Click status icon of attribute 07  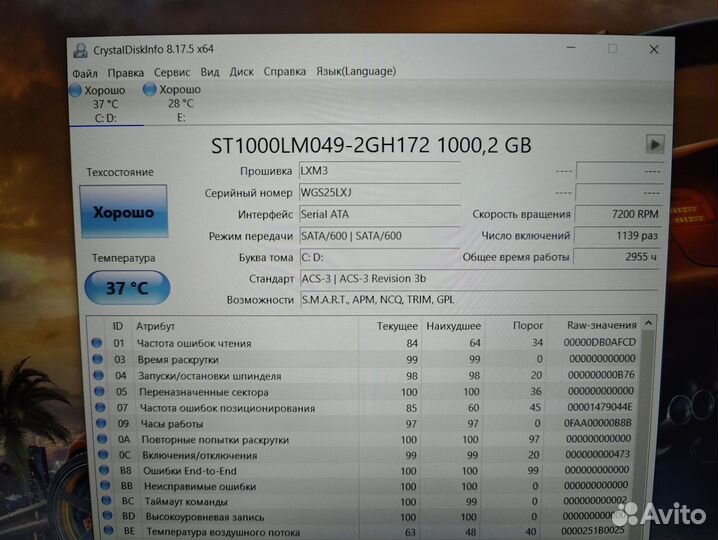(x=100, y=408)
